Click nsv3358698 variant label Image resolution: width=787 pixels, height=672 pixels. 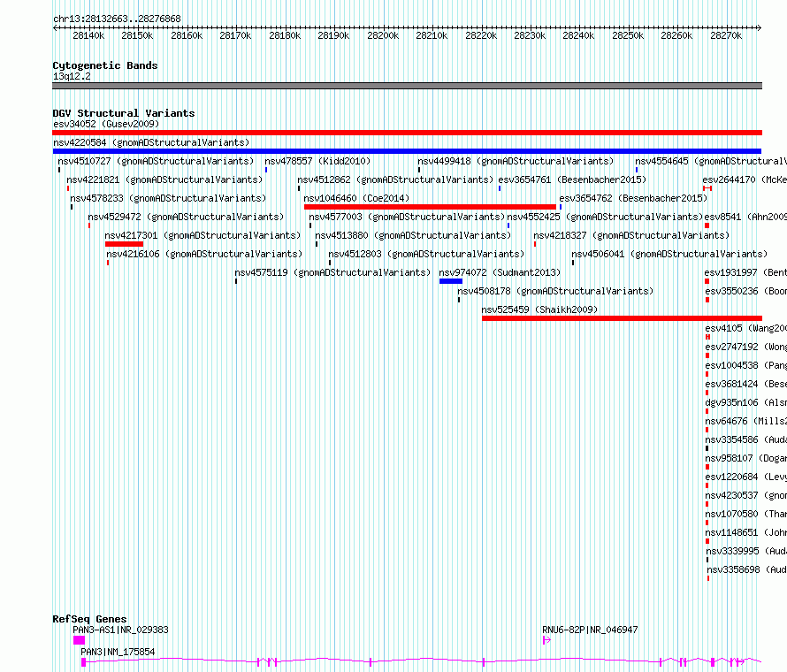[747, 569]
